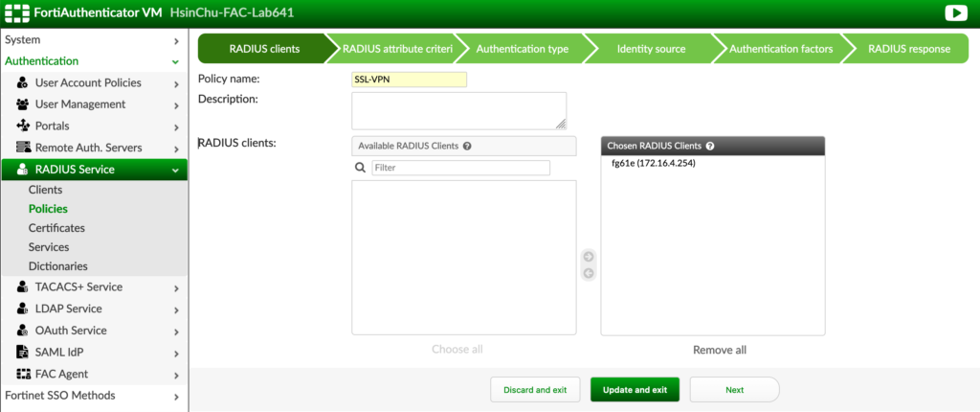Viewport: 980px width, 412px height.
Task: Click the SAML IdP icon
Action: [23, 352]
